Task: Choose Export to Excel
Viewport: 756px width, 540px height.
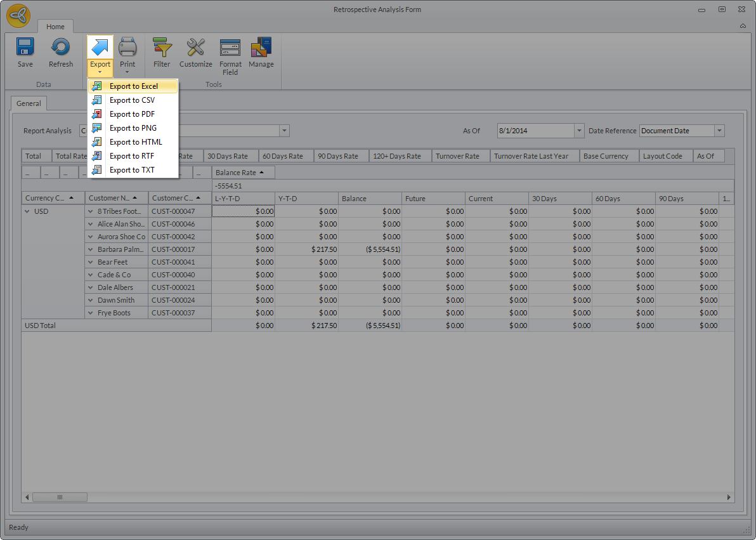Action: (x=133, y=86)
